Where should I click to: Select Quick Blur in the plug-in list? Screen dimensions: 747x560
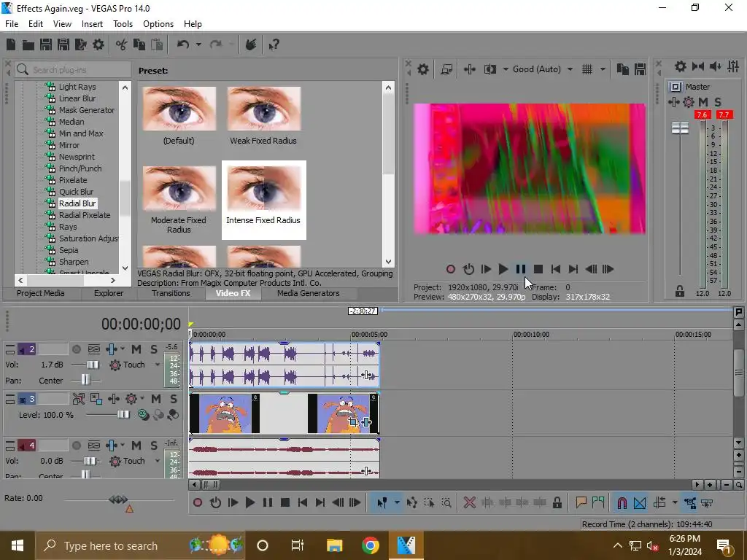[x=76, y=192]
